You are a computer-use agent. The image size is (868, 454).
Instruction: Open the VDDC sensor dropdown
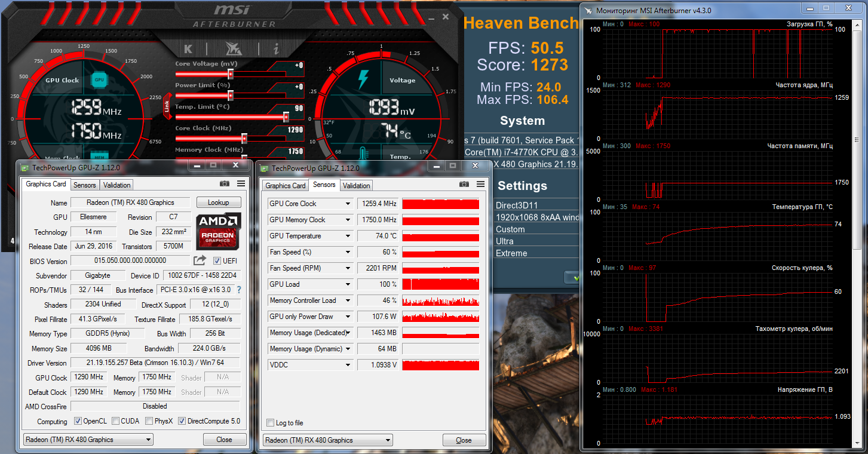pos(348,365)
